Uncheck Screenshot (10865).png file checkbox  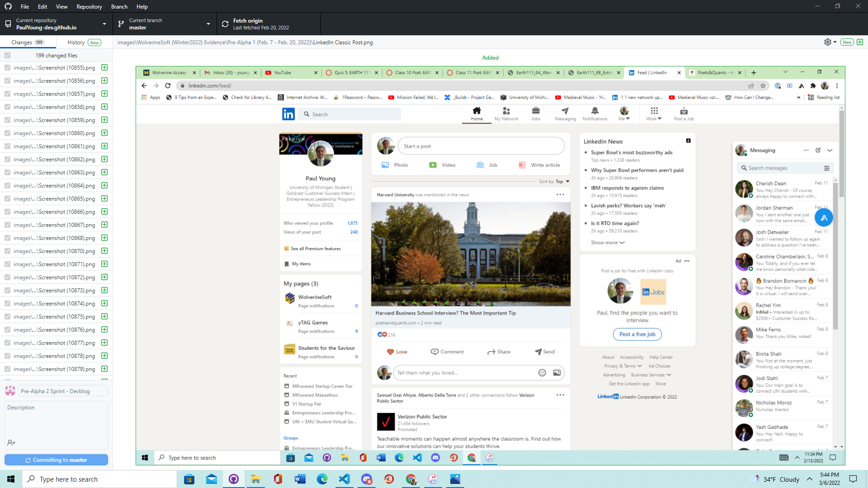(7, 198)
